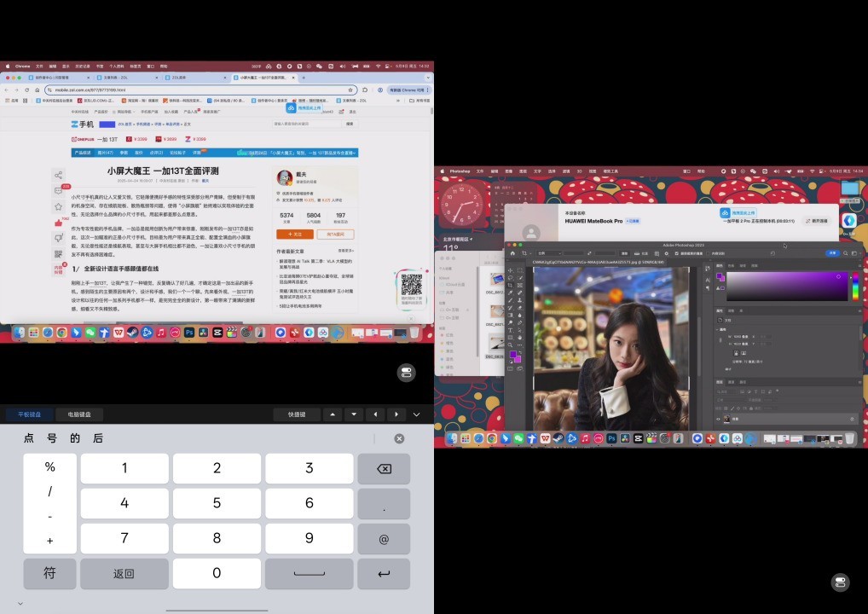Select the candidate word 点
This screenshot has width=868, height=614.
coord(29,438)
